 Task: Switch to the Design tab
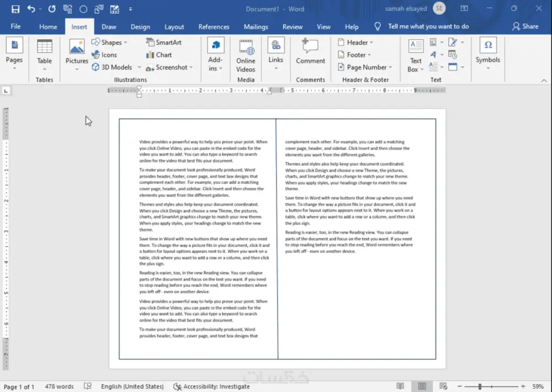click(140, 27)
